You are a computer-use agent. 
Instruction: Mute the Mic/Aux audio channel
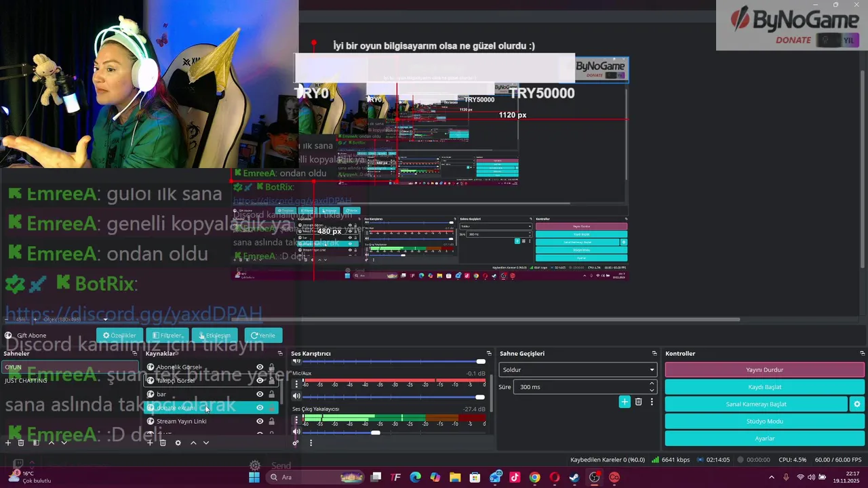click(296, 396)
